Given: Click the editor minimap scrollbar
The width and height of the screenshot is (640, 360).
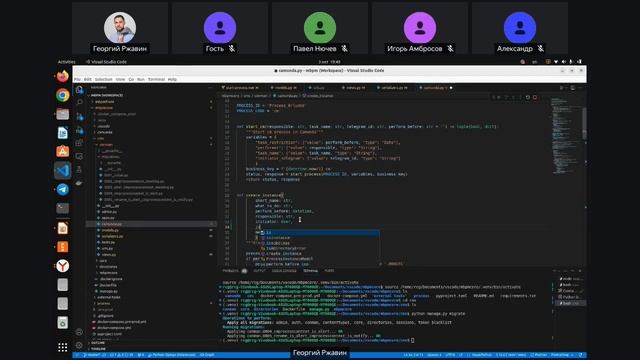Looking at the screenshot, I should tap(584, 122).
